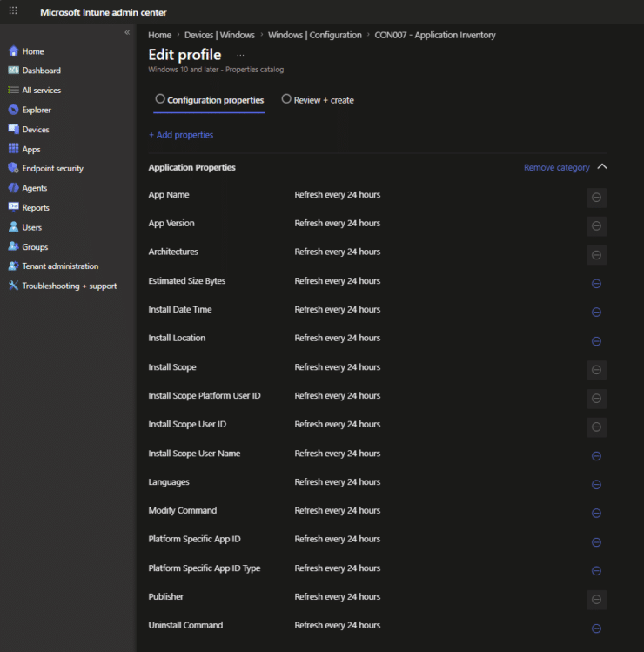Open Explorer in sidebar
The image size is (644, 652).
coord(37,110)
